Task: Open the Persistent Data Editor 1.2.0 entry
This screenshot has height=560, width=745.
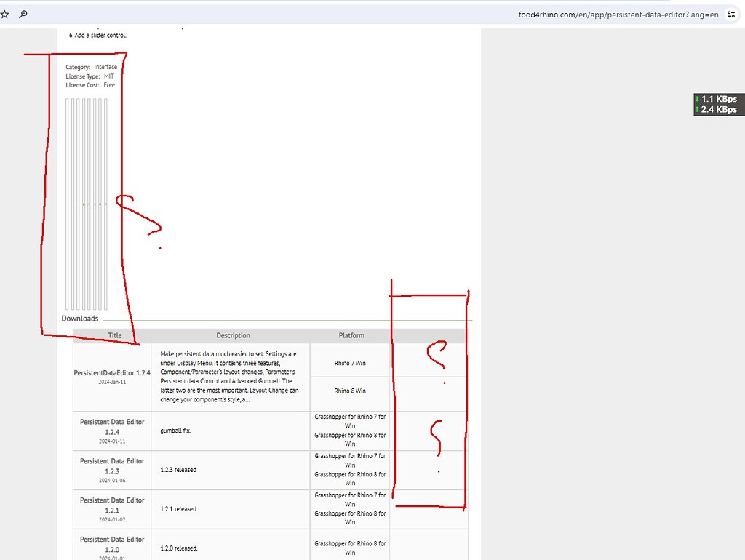Action: 111,543
